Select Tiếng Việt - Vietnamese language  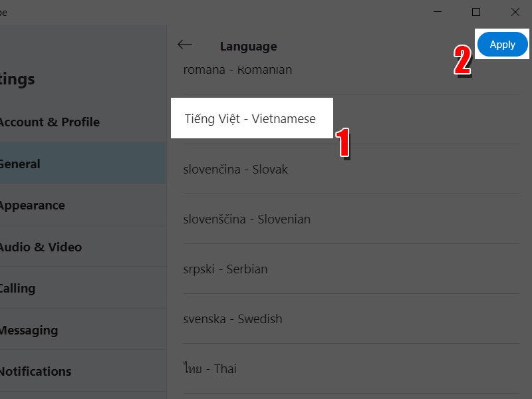coord(250,119)
